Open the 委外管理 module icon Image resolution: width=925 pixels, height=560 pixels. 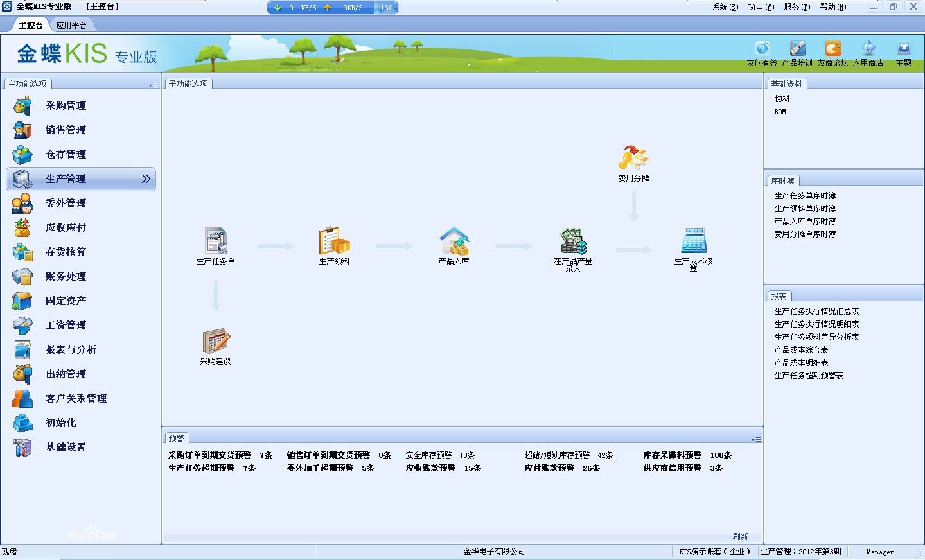(22, 204)
